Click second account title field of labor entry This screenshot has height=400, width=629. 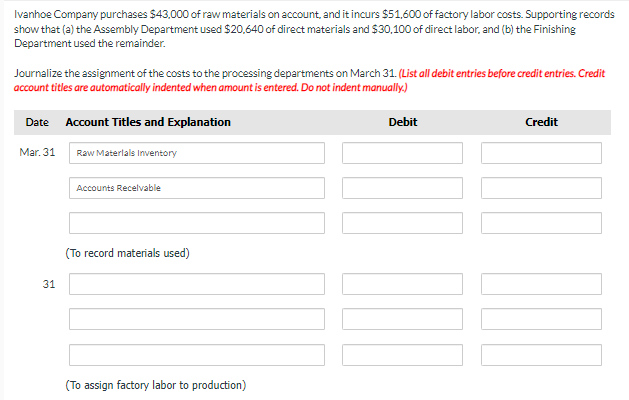click(197, 319)
